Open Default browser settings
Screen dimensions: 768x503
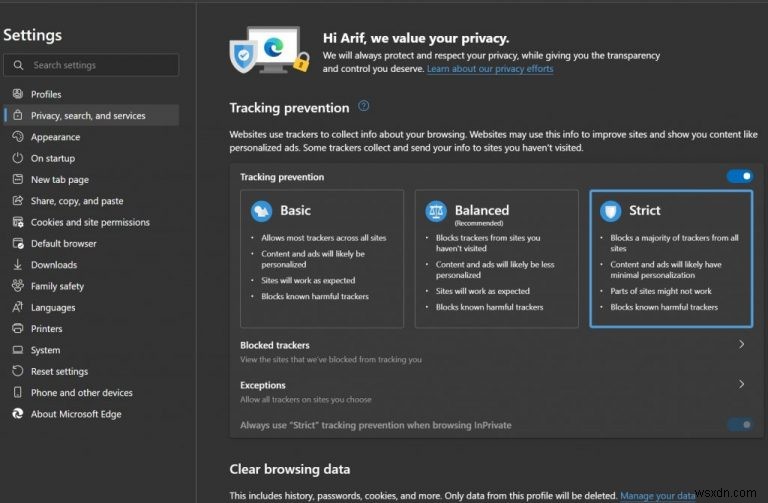[91, 243]
